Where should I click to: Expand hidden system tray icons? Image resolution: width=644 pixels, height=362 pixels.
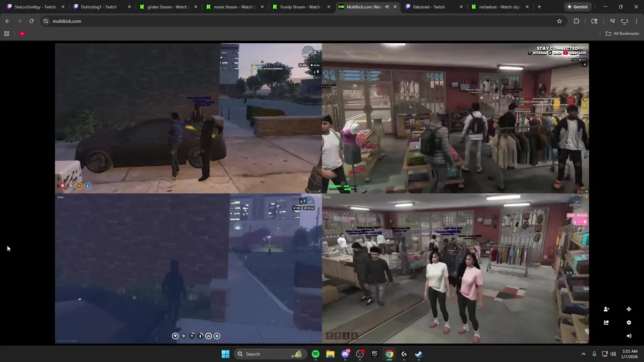click(584, 354)
